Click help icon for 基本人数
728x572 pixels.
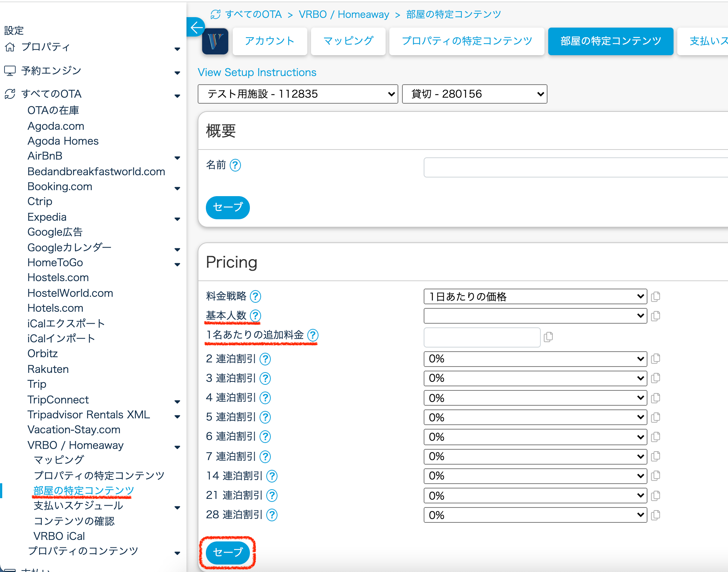[255, 316]
